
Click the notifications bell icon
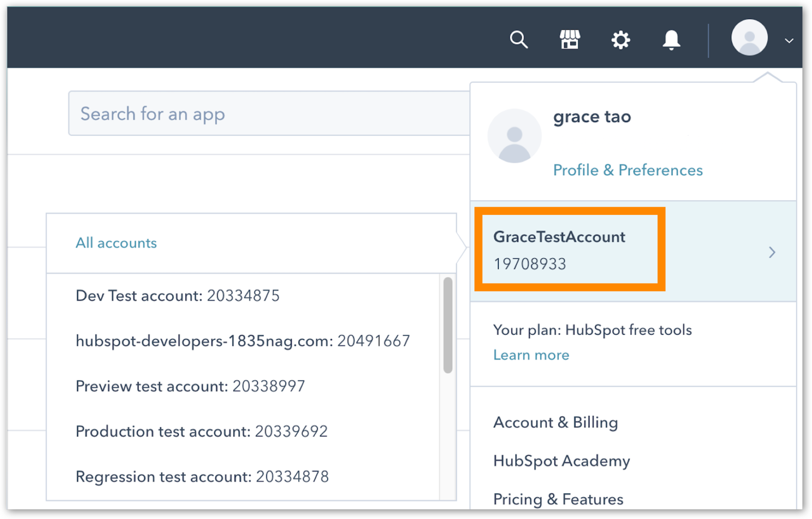pyautogui.click(x=671, y=40)
